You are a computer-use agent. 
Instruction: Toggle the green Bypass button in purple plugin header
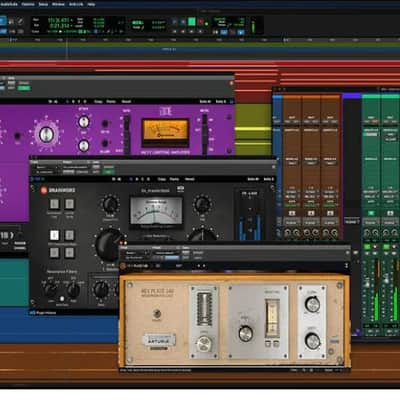click(24, 88)
